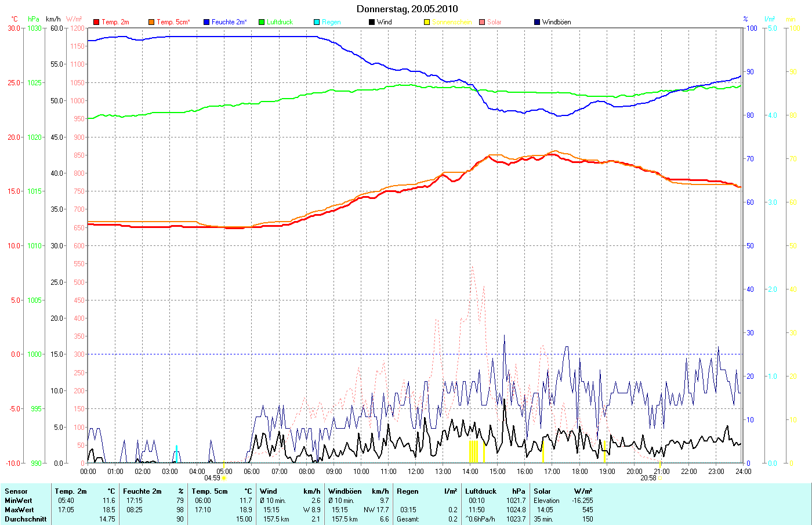Click the black Wind legend square

click(372, 22)
